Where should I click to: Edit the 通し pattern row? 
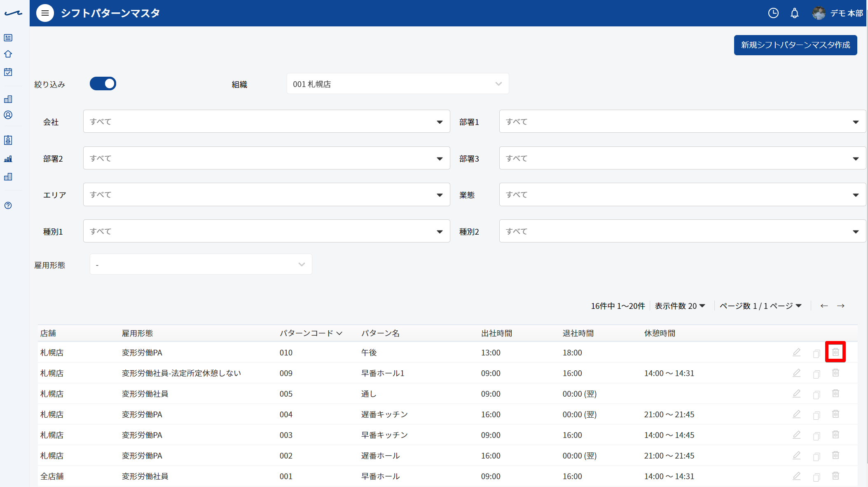(x=797, y=394)
